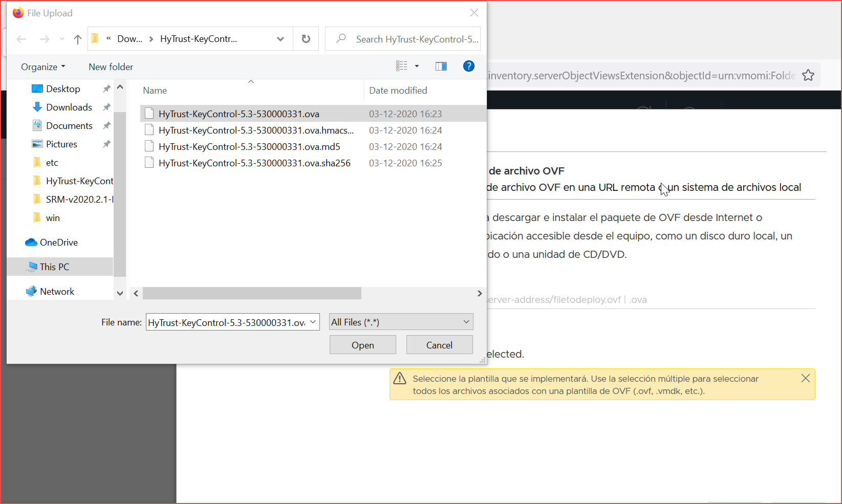Image resolution: width=842 pixels, height=504 pixels.
Task: Dismiss the yellow warning banner
Action: 805,378
